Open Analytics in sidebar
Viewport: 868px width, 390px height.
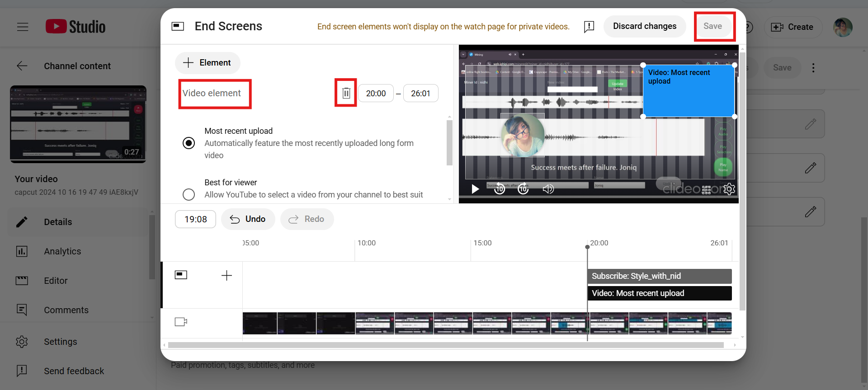click(x=78, y=251)
